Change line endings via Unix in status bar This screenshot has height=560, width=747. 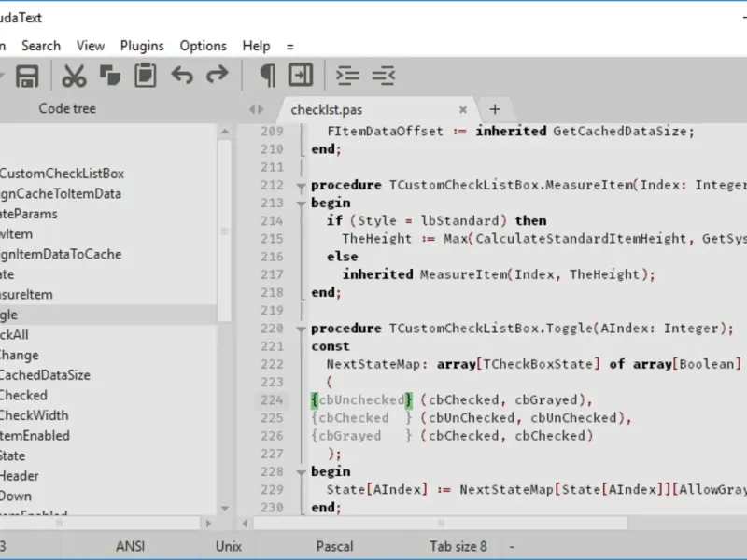point(229,546)
